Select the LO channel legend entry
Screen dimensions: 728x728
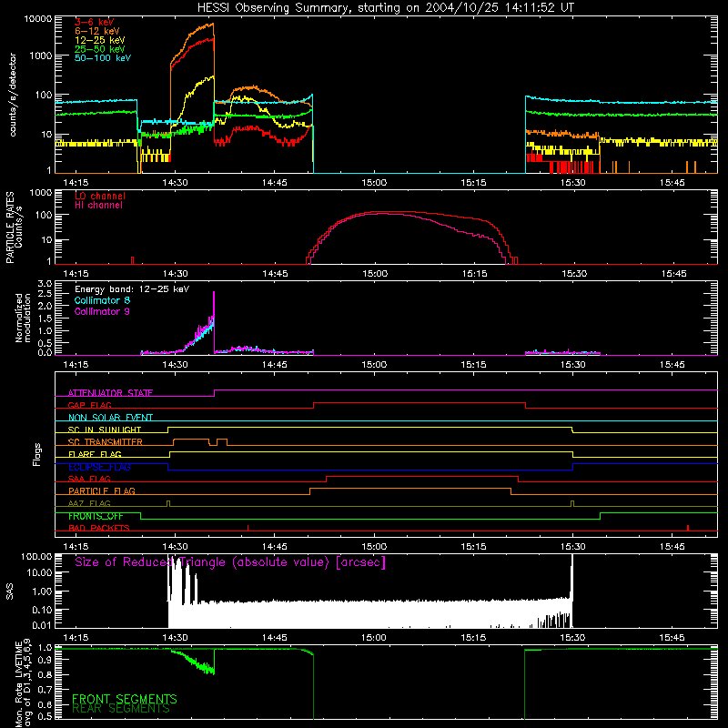click(100, 196)
